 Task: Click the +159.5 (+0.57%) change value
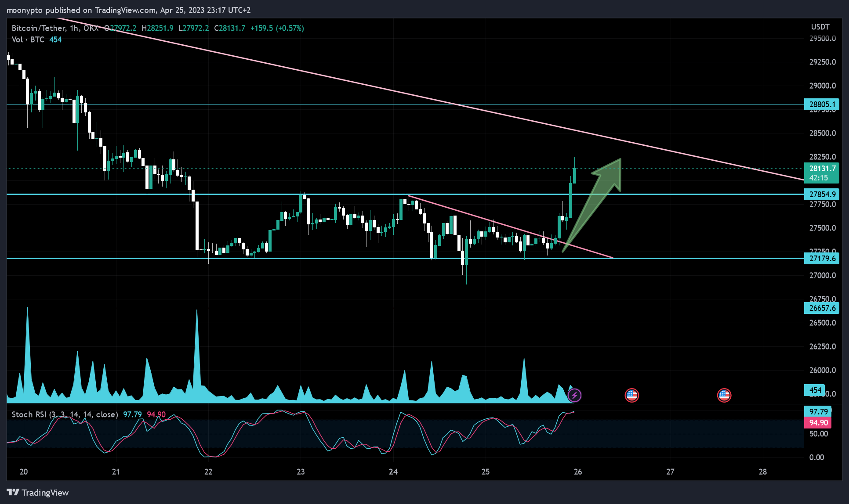coord(277,28)
